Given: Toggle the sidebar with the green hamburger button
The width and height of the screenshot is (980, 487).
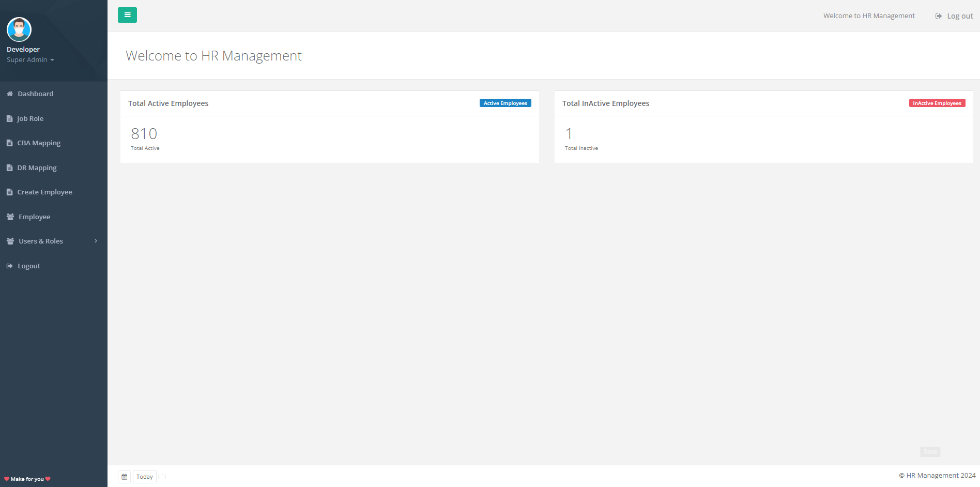Looking at the screenshot, I should pos(127,15).
